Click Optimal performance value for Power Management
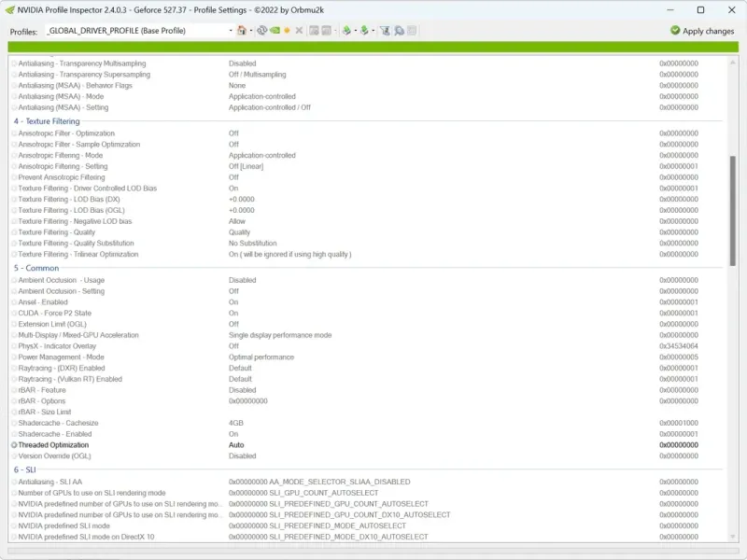Image resolution: width=747 pixels, height=560 pixels. coord(261,357)
